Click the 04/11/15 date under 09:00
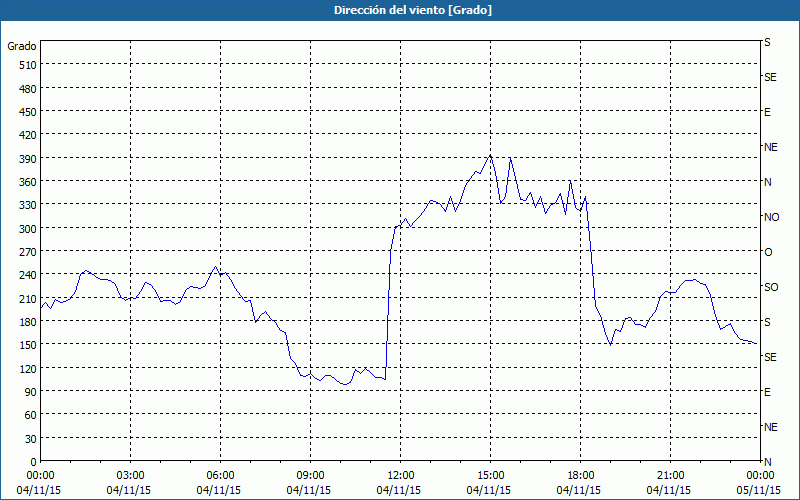800x500 pixels. (x=309, y=490)
